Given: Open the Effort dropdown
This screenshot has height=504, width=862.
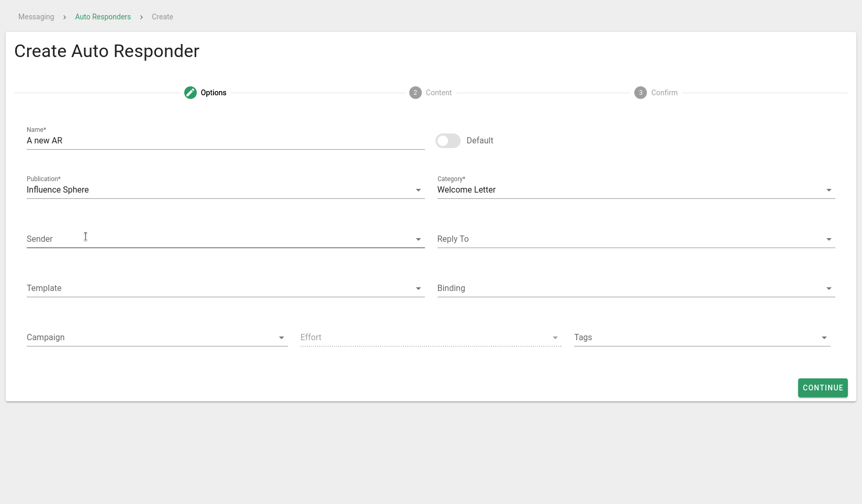Looking at the screenshot, I should point(431,337).
